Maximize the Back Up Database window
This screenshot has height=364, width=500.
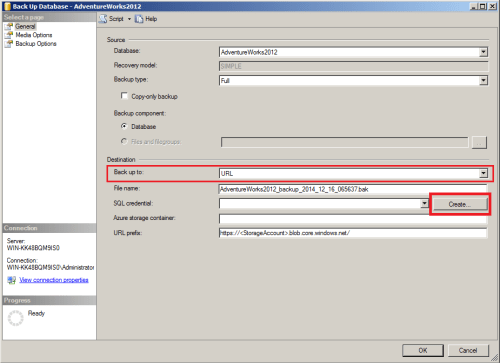click(x=483, y=6)
